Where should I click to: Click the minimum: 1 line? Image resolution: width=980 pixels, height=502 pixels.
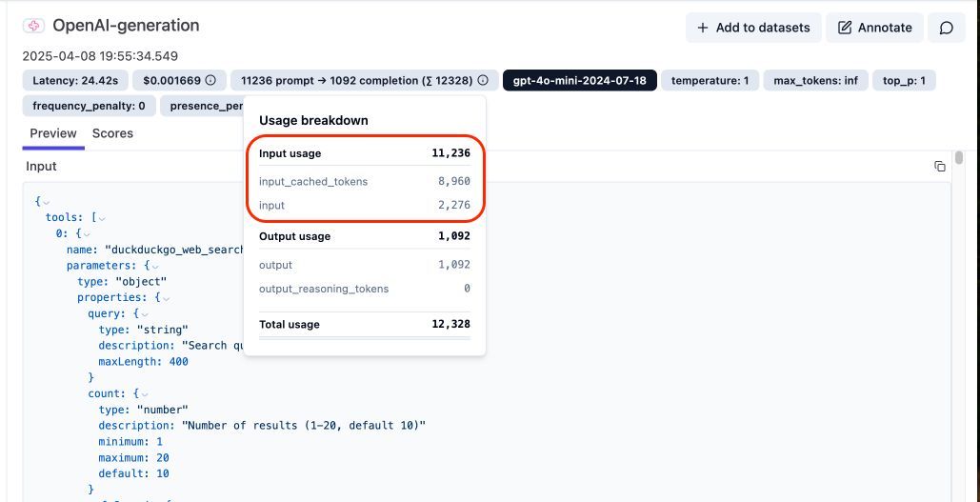[130, 441]
